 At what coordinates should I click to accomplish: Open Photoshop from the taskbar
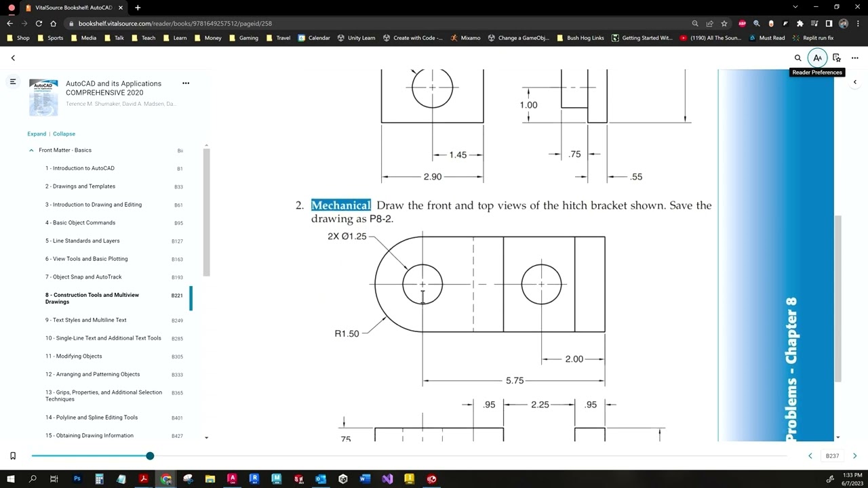(77, 479)
